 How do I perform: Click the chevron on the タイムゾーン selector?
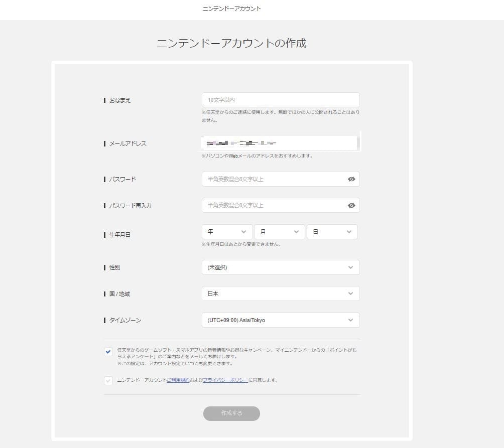351,320
